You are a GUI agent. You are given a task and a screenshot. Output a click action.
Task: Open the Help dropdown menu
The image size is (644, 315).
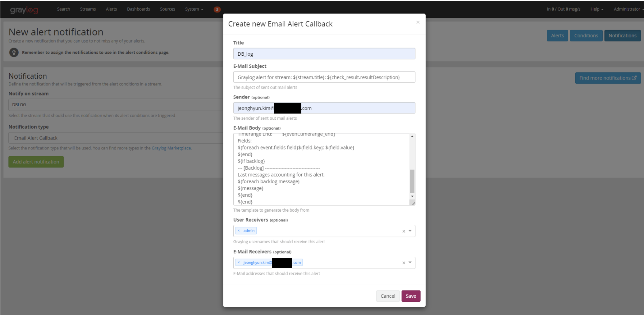pos(597,9)
